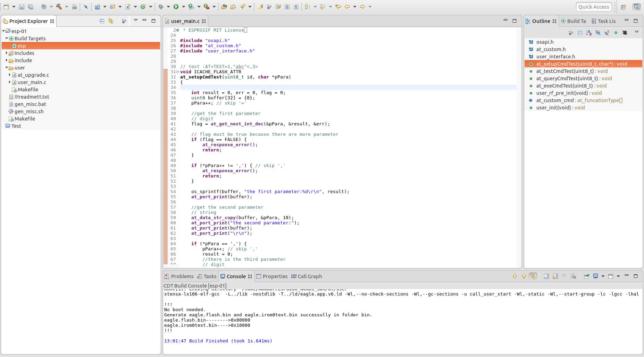This screenshot has width=644, height=357.
Task: Click the Forward navigation arrow
Action: point(362,7)
